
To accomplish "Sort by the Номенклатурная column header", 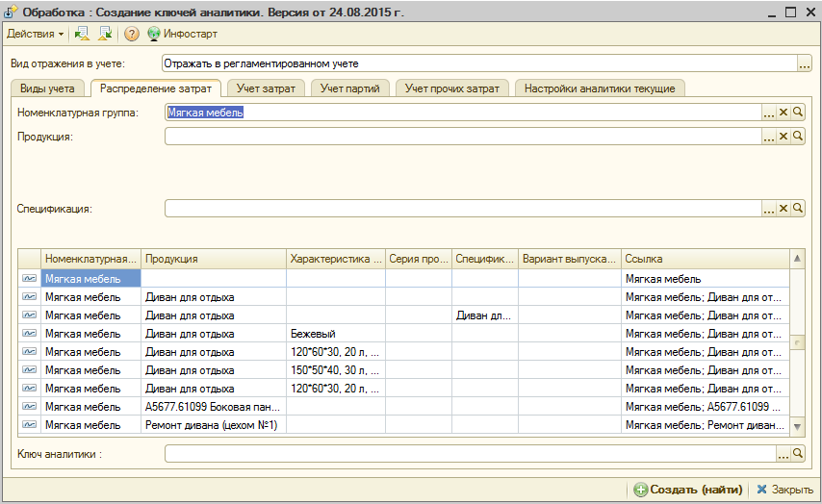I will point(90,259).
